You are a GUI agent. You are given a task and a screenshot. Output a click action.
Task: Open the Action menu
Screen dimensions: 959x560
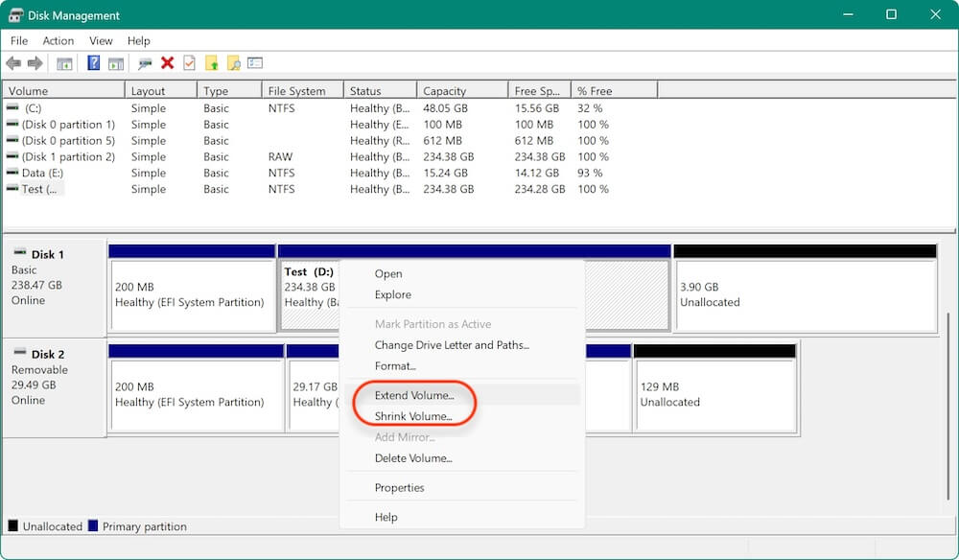[x=58, y=40]
